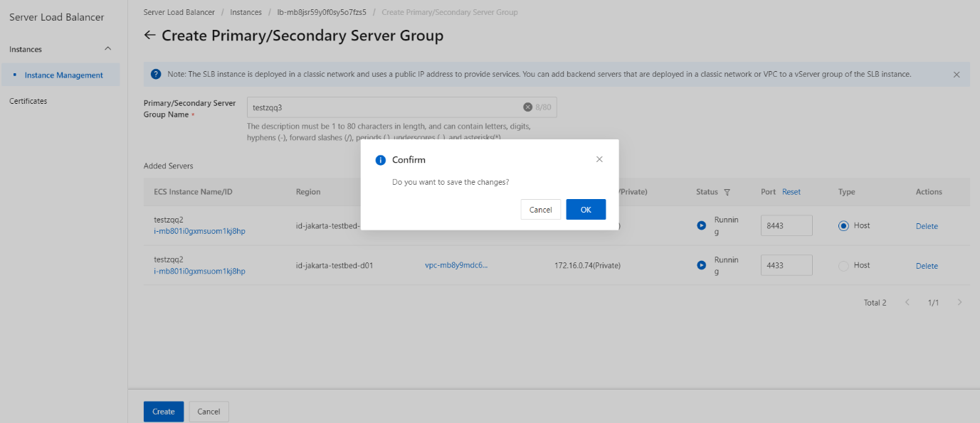Click the Status column header label
The height and width of the screenshot is (423, 980).
click(707, 192)
